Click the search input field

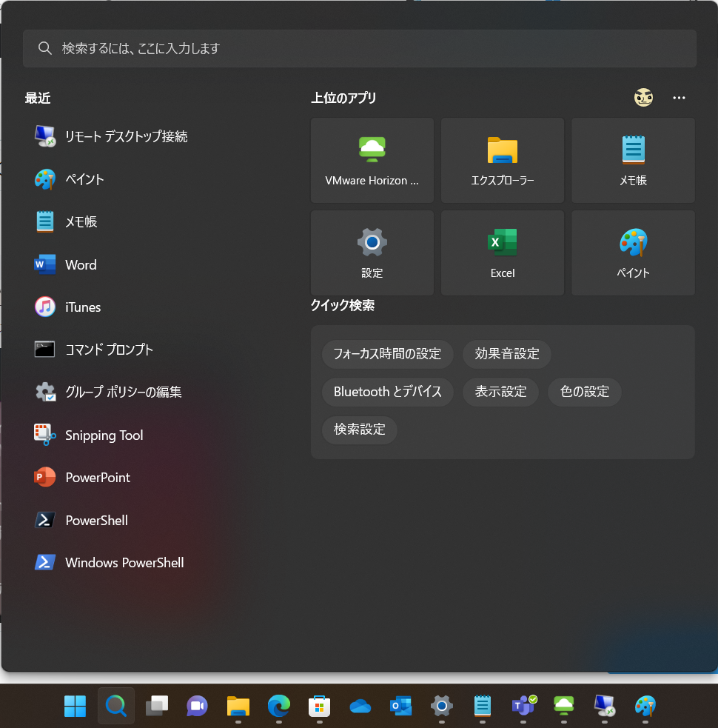tap(360, 48)
